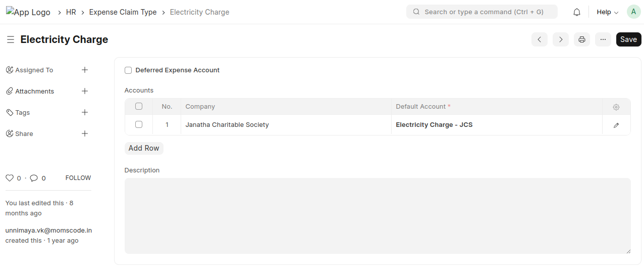
Task: Click into the Description text area
Action: [x=378, y=216]
